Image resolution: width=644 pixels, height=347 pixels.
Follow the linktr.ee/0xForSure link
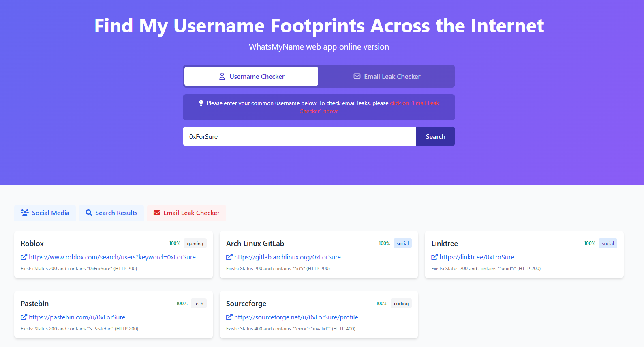coord(477,257)
